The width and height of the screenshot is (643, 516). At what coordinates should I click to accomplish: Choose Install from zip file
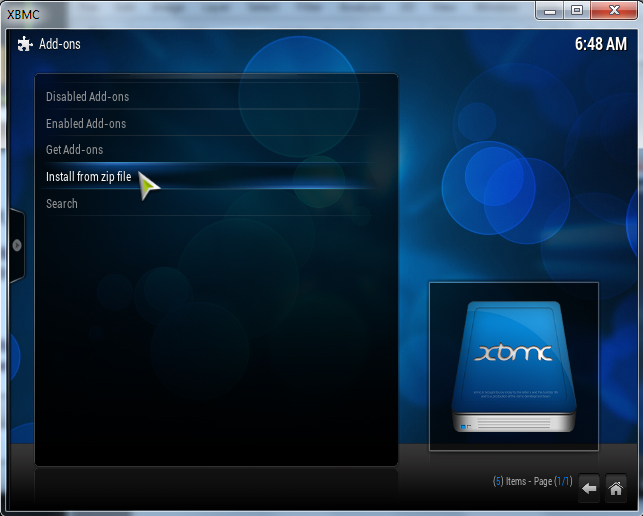point(207,177)
